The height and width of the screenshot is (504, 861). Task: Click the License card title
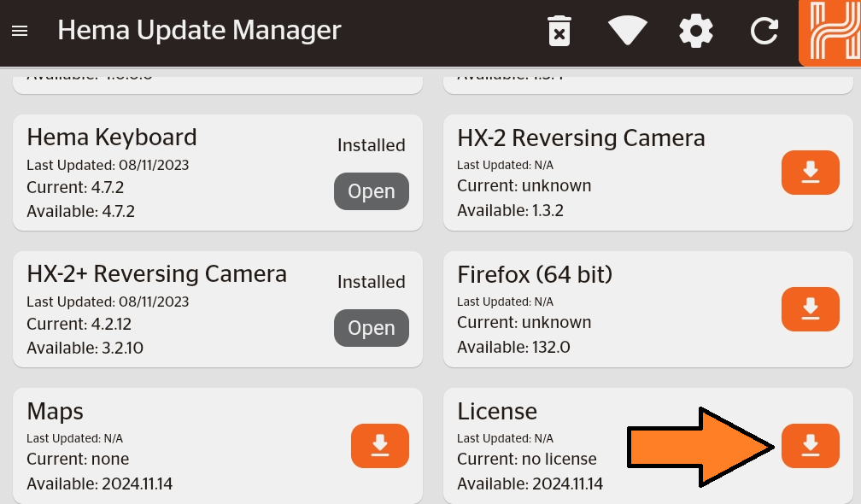click(x=497, y=411)
